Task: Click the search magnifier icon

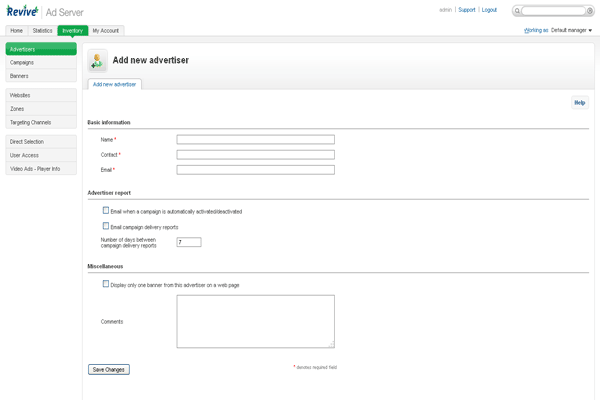Action: 519,11
